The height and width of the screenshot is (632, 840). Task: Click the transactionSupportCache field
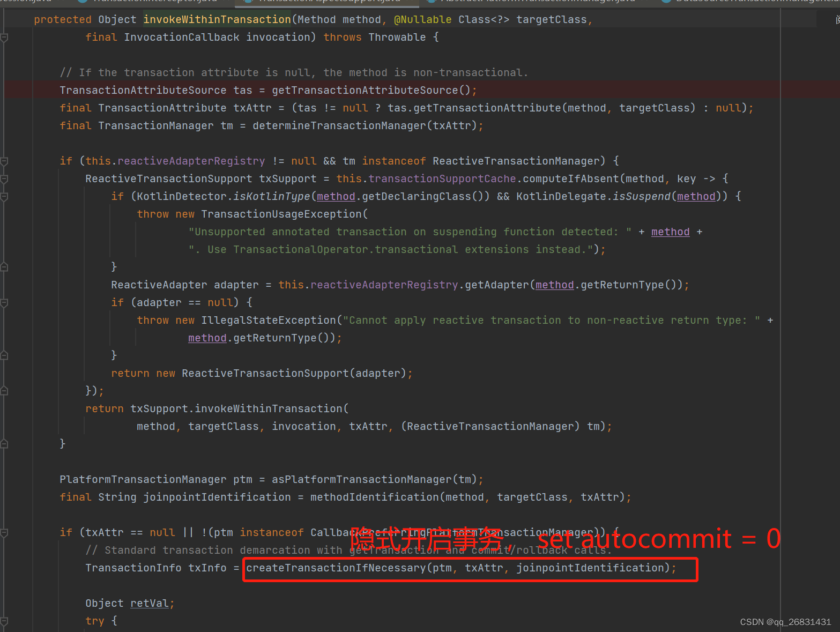[442, 179]
